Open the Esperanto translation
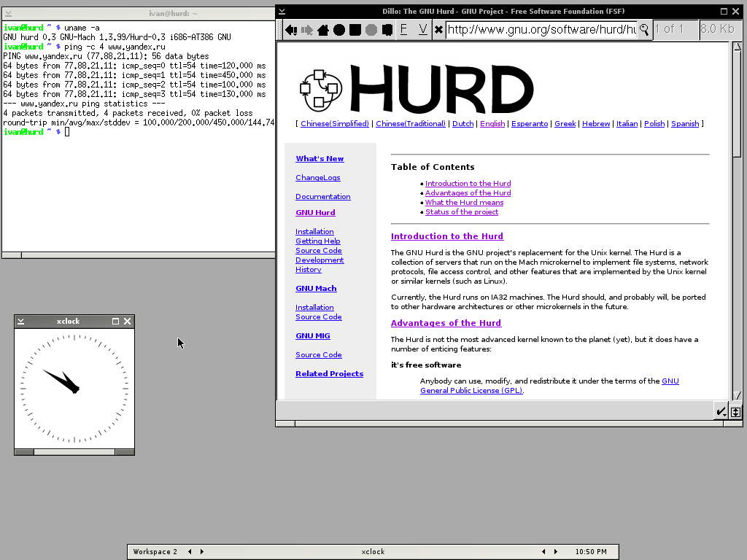Viewport: 747px width, 560px height. (x=530, y=124)
